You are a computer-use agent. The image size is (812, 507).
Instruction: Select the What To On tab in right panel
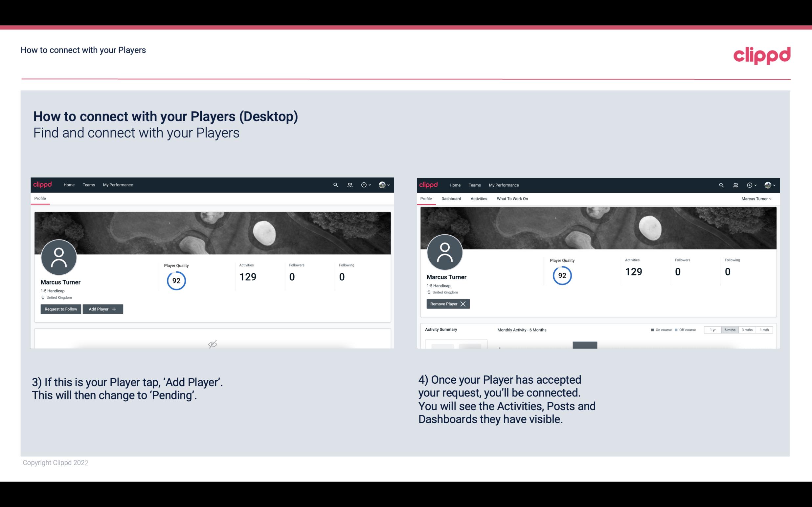click(512, 198)
